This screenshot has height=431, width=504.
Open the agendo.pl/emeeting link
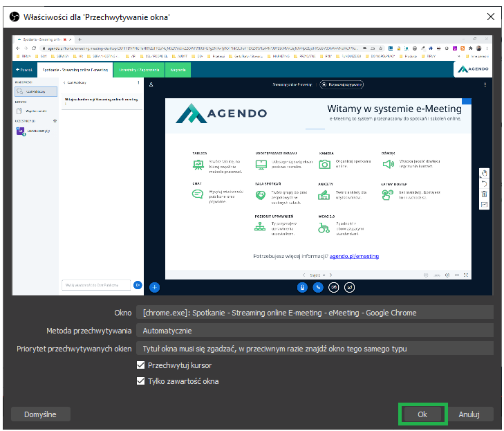[x=354, y=256]
